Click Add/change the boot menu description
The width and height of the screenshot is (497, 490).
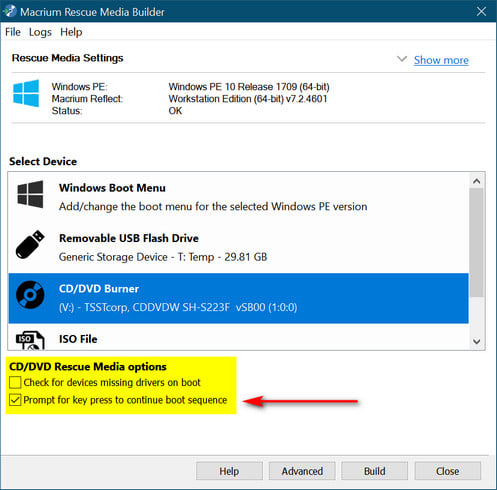pos(213,206)
